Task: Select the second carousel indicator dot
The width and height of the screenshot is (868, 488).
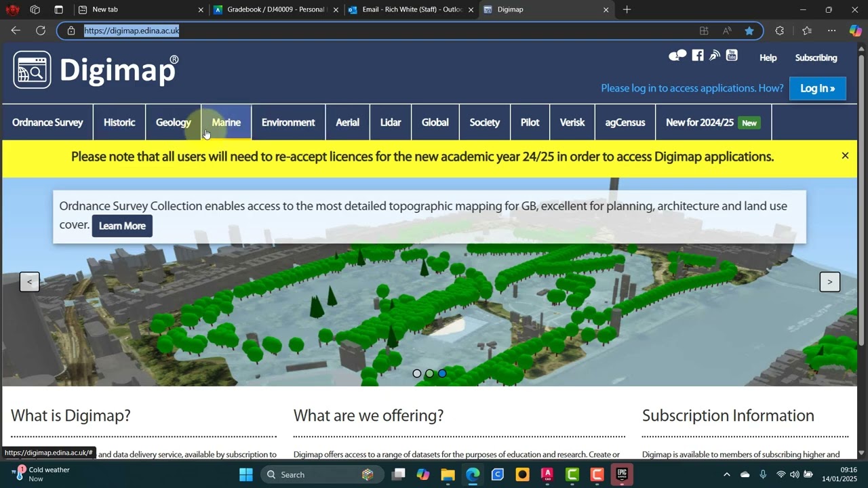Action: click(x=429, y=373)
